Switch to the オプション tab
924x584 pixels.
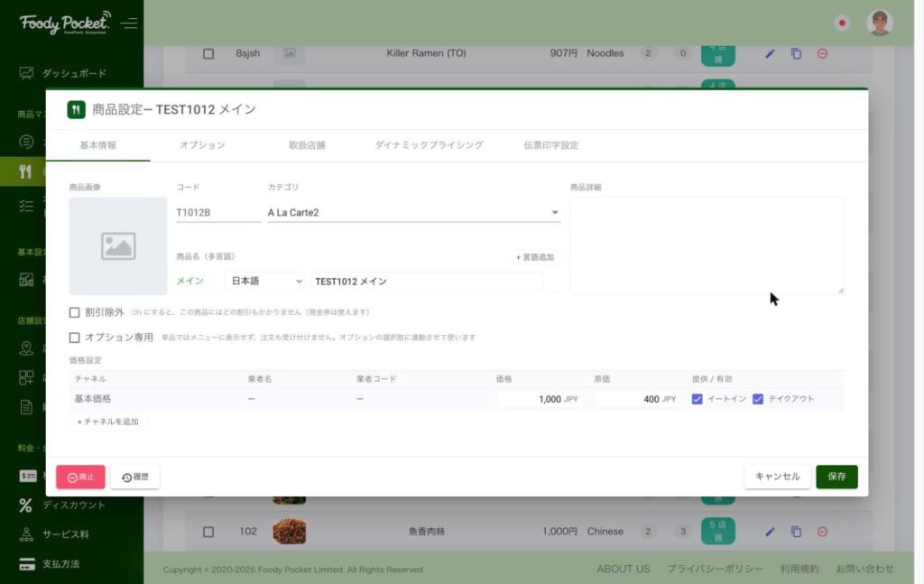coord(202,145)
